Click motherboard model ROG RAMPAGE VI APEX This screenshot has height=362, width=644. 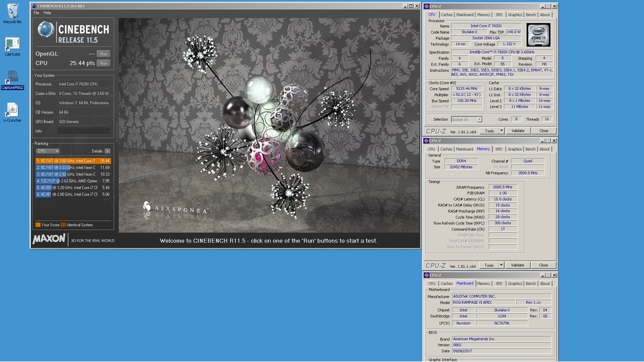[484, 303]
